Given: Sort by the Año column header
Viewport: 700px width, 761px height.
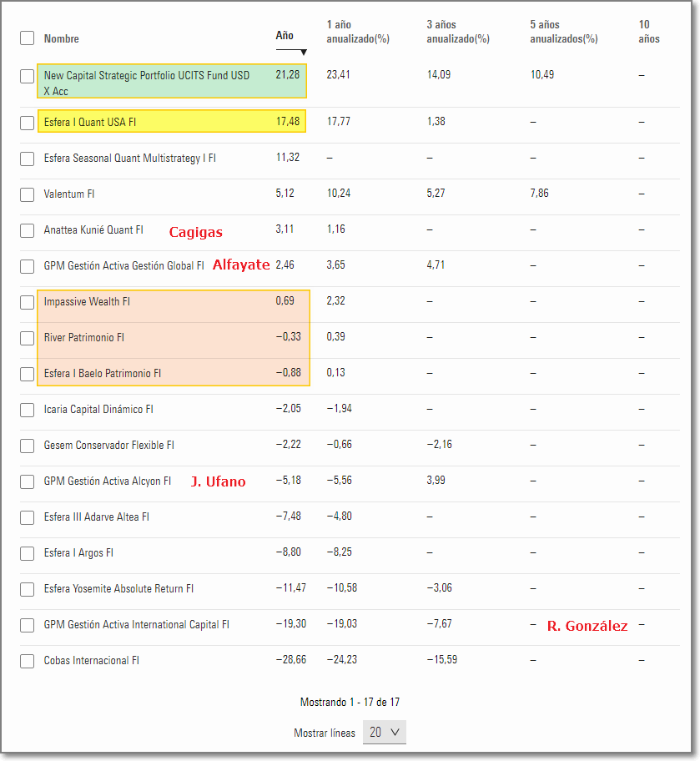Looking at the screenshot, I should pyautogui.click(x=285, y=35).
